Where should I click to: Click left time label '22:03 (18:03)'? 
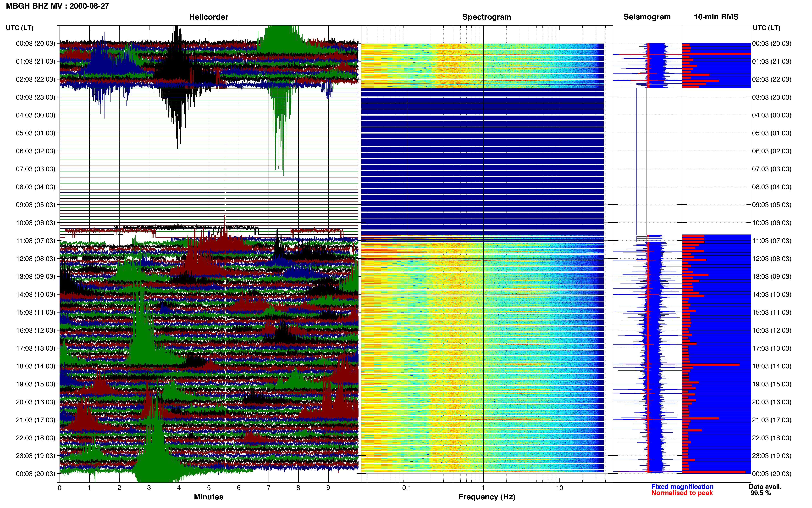36,438
